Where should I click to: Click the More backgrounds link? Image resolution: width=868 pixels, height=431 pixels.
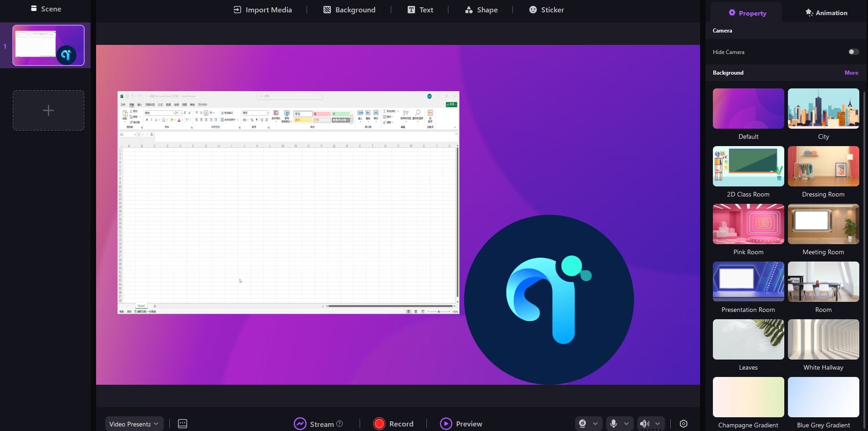click(852, 72)
